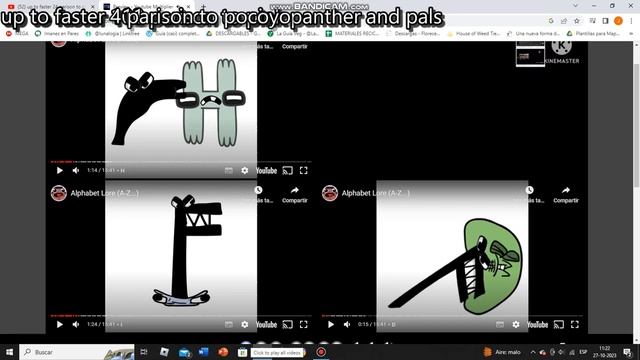
Task: Open the House of Weed Tie... bookmark
Action: pos(473,33)
